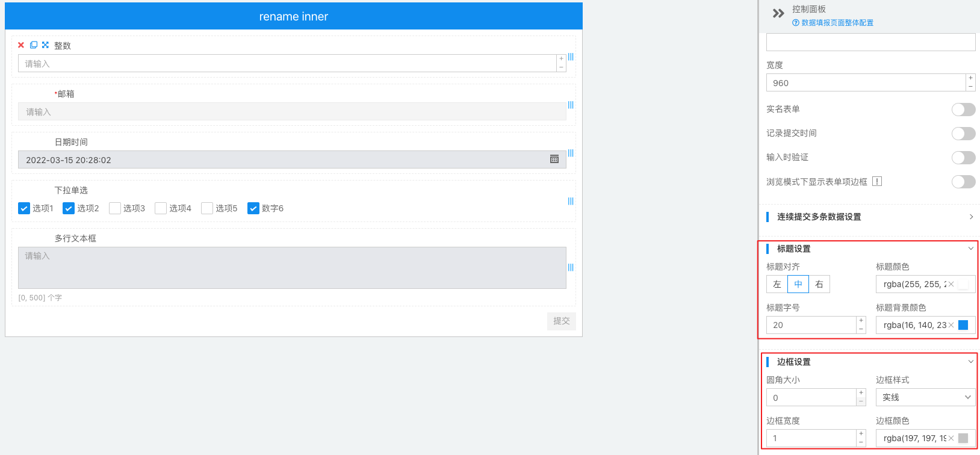Open the 边框样式 dropdown showing 实线
This screenshot has width=980, height=455.
tap(925, 397)
